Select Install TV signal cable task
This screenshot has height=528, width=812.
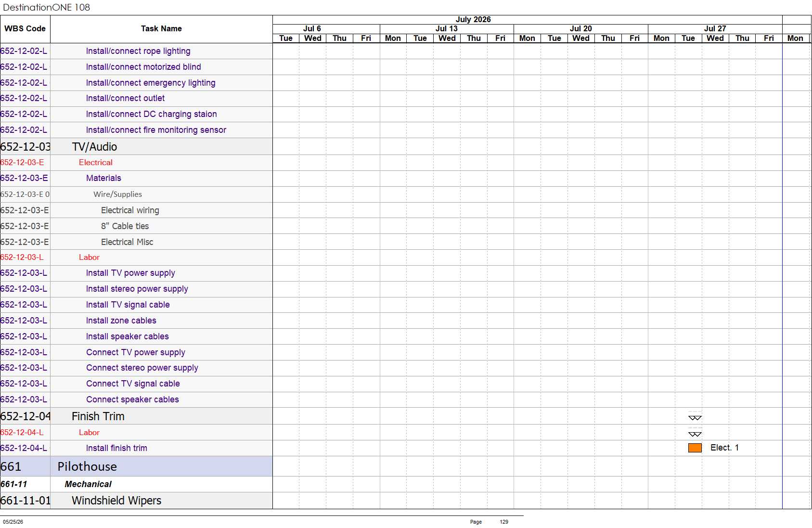[128, 305]
